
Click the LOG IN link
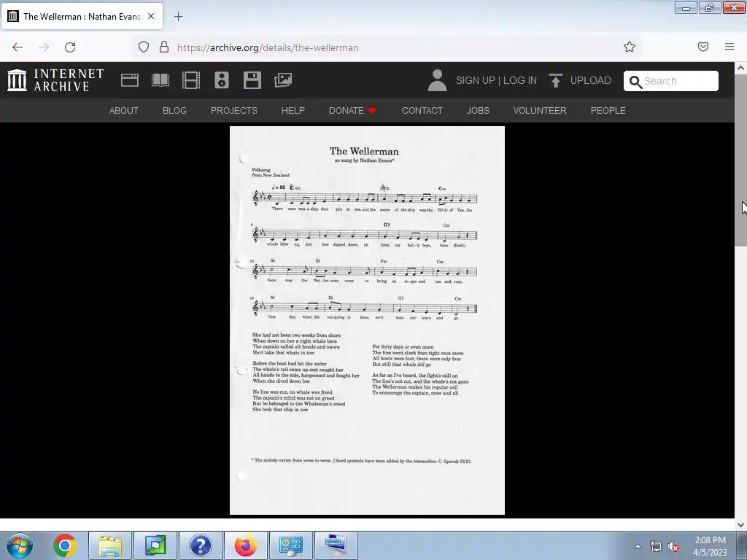coord(519,80)
